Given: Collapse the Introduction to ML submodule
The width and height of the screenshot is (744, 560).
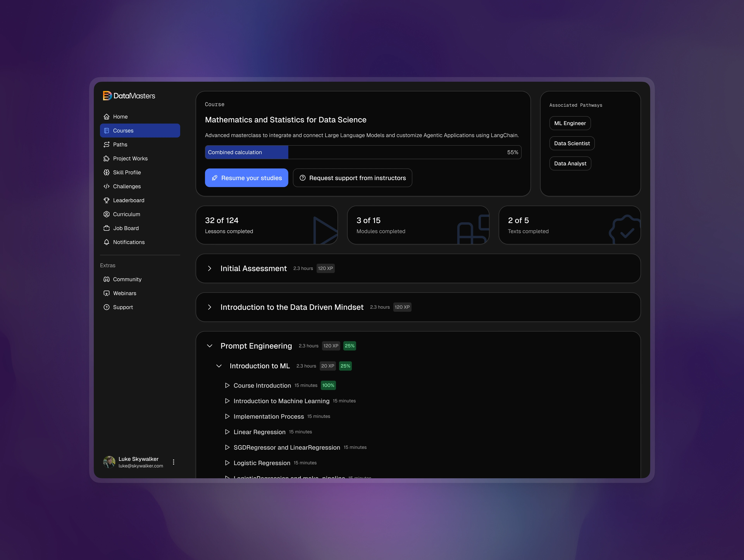Looking at the screenshot, I should 219,366.
